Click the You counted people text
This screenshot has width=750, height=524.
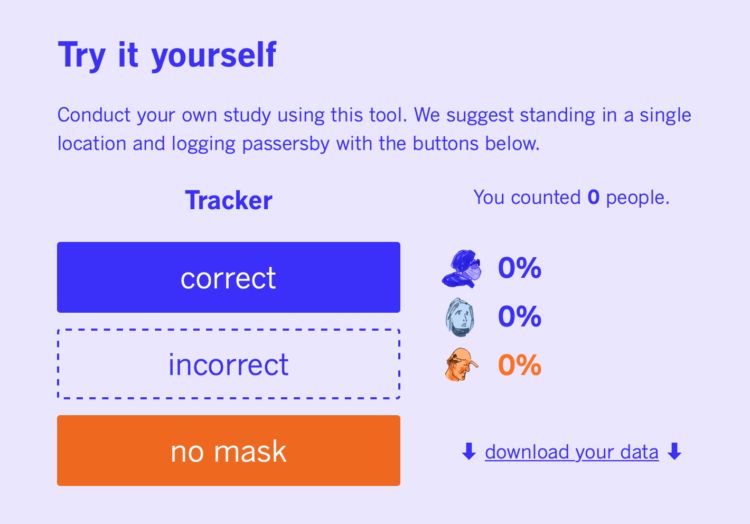(x=572, y=197)
